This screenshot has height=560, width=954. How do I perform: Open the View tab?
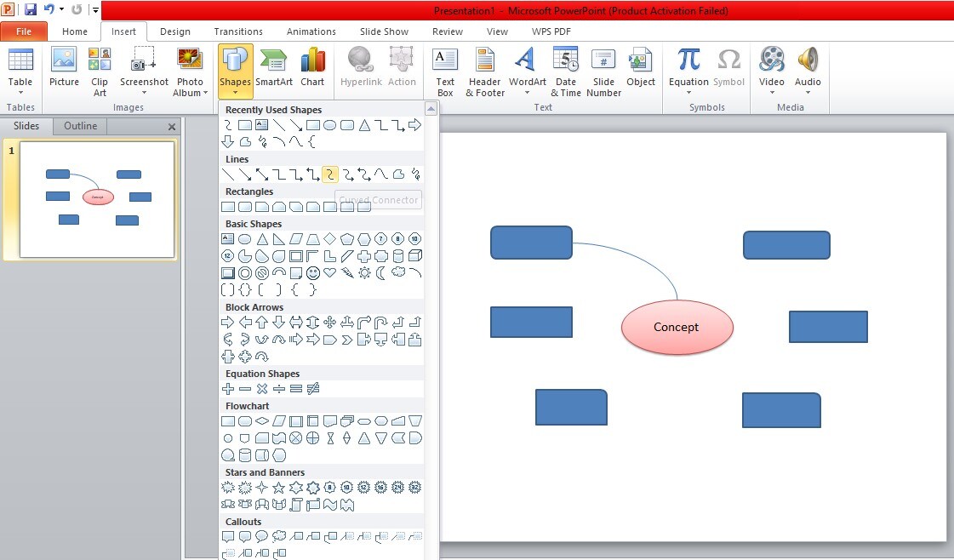point(497,31)
